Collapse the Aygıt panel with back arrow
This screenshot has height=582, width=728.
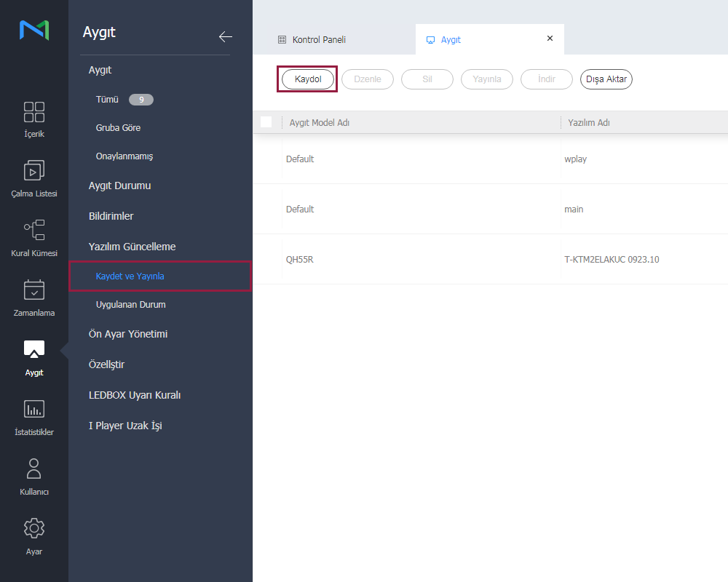[225, 37]
